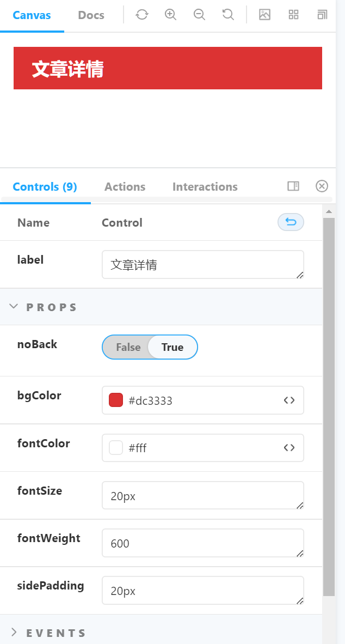Hide the addons panel with X icon
The image size is (345, 644).
coord(322,186)
